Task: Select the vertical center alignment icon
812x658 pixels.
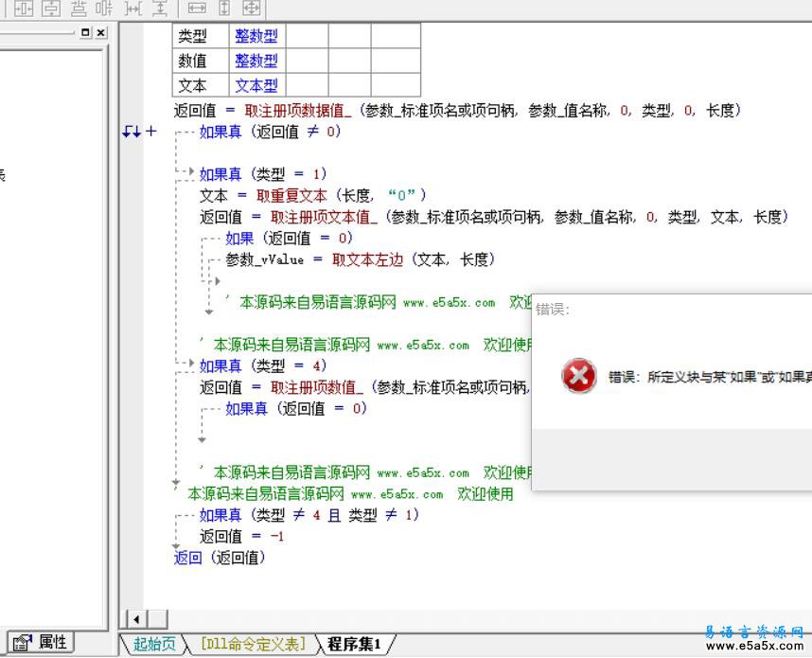Action: pyautogui.click(x=49, y=9)
